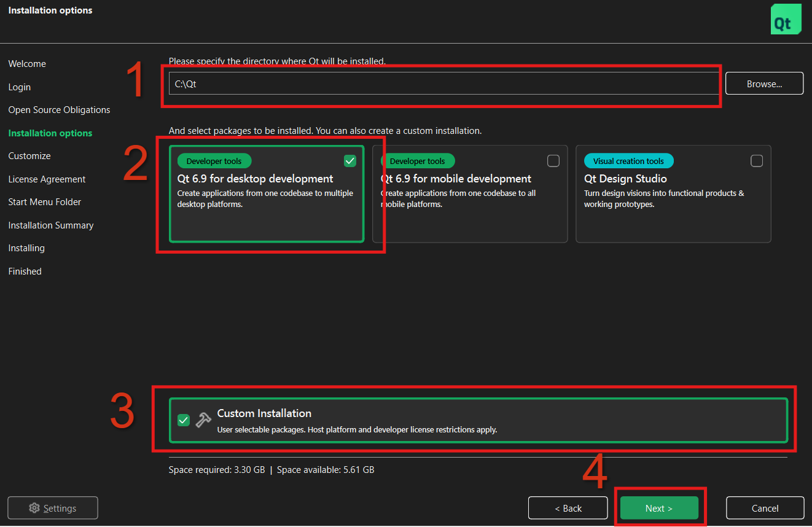Uncheck Qt 6.9 for desktop development checkbox
The height and width of the screenshot is (527, 812).
[x=350, y=161]
